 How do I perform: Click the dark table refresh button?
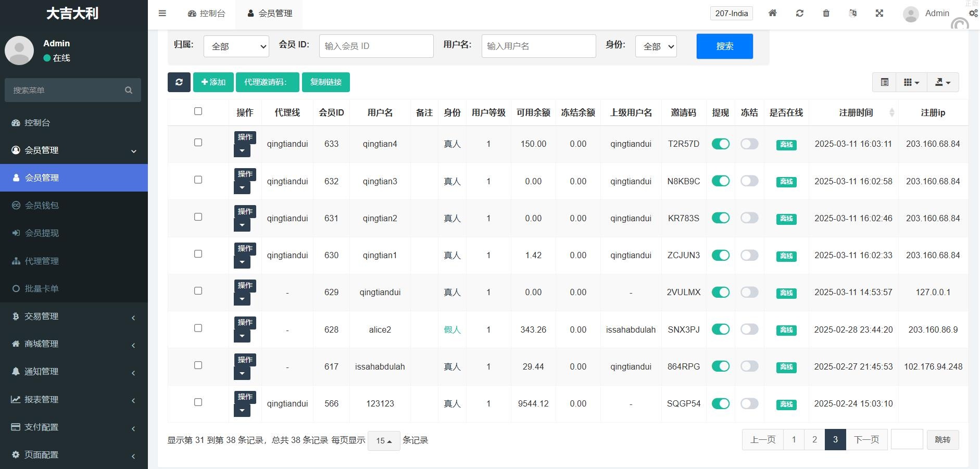(179, 82)
